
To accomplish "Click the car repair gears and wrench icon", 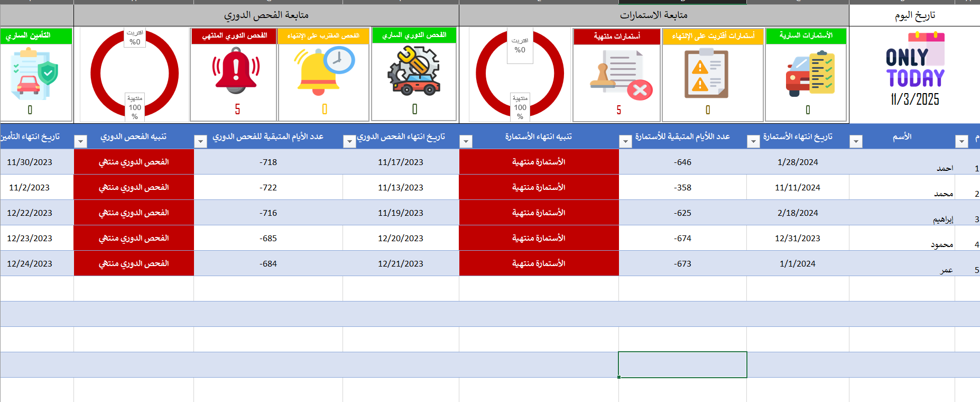I will pos(414,70).
